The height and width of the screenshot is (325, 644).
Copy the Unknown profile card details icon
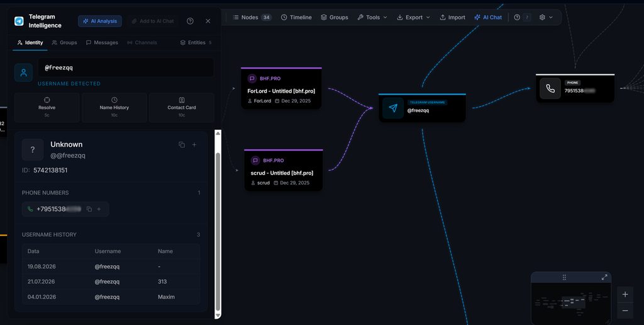(182, 145)
